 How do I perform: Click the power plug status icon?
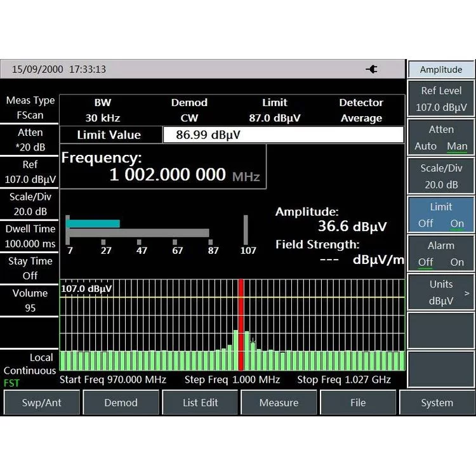tap(371, 69)
